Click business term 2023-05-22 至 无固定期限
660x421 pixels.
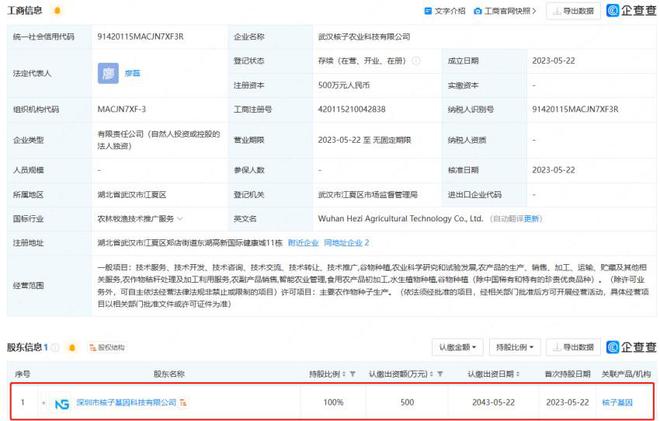click(365, 140)
